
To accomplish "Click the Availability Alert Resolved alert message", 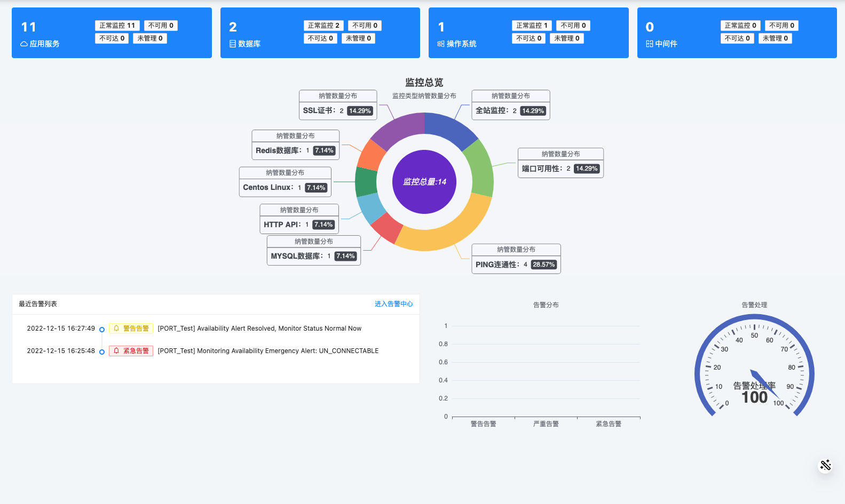I will [x=259, y=329].
